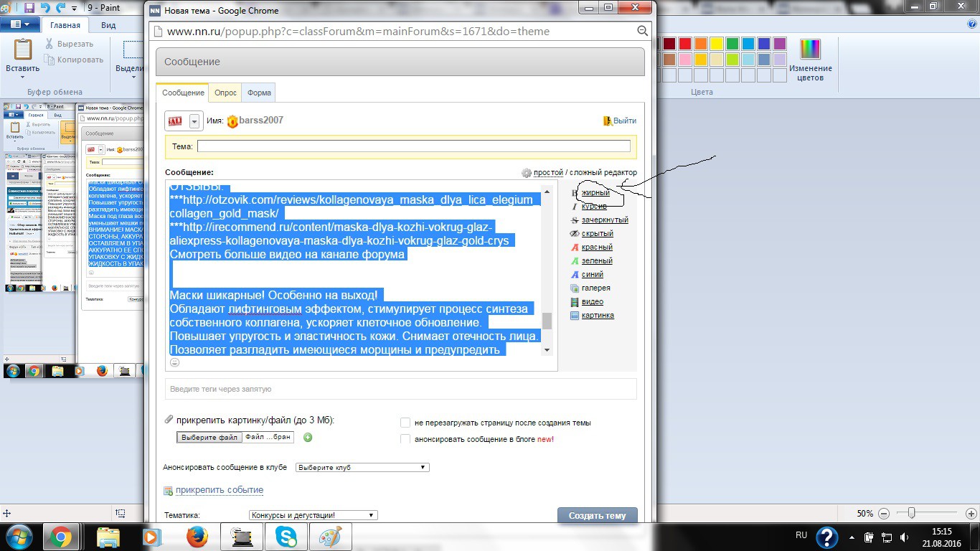Click the Chrome page zoom magnifier icon
This screenshot has width=980, height=551.
pyautogui.click(x=642, y=32)
